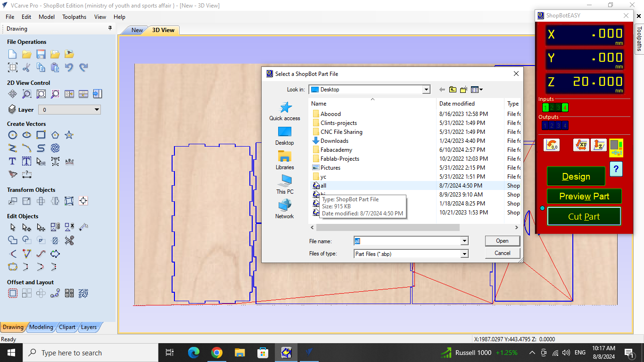The width and height of the screenshot is (644, 362).
Task: Click the File name input field
Action: 407,241
